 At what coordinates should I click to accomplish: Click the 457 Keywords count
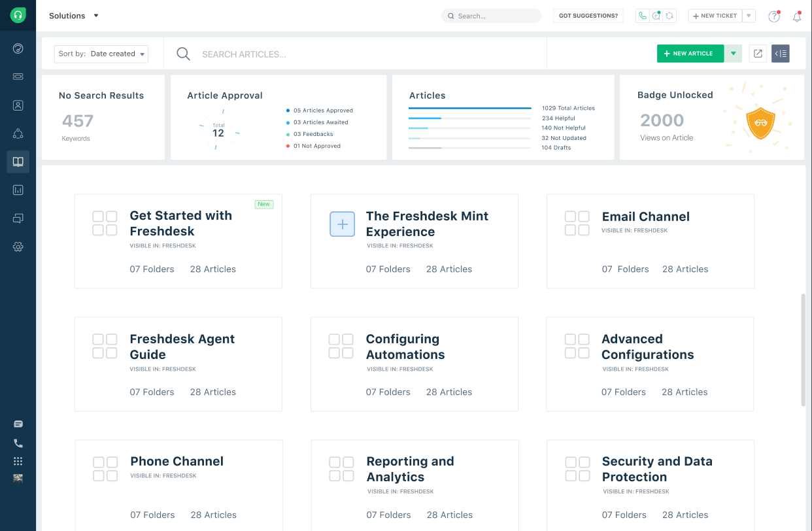point(78,121)
